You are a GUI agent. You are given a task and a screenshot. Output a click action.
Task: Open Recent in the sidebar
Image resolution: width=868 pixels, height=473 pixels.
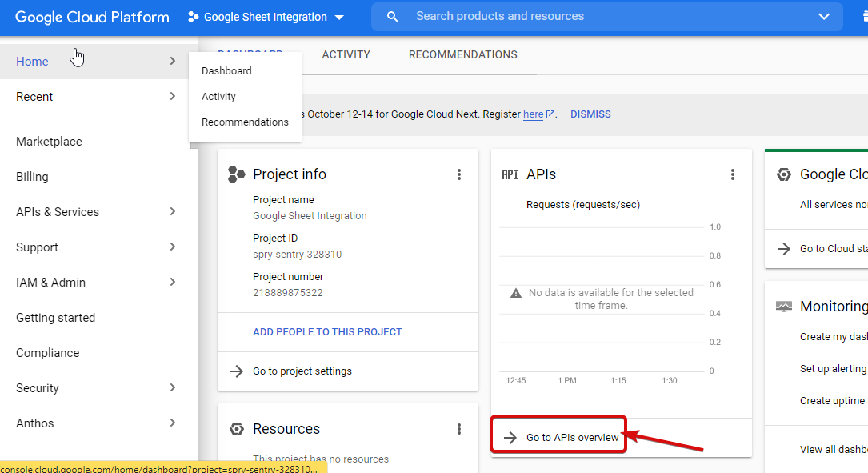coord(34,97)
